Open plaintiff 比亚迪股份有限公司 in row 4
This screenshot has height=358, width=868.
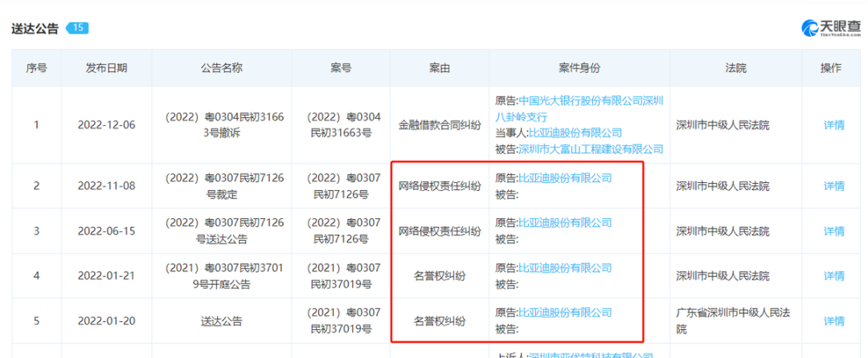click(x=564, y=268)
